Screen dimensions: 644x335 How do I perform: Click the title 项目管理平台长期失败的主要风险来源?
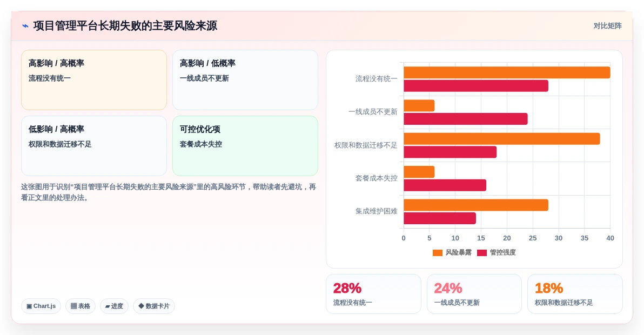(125, 26)
